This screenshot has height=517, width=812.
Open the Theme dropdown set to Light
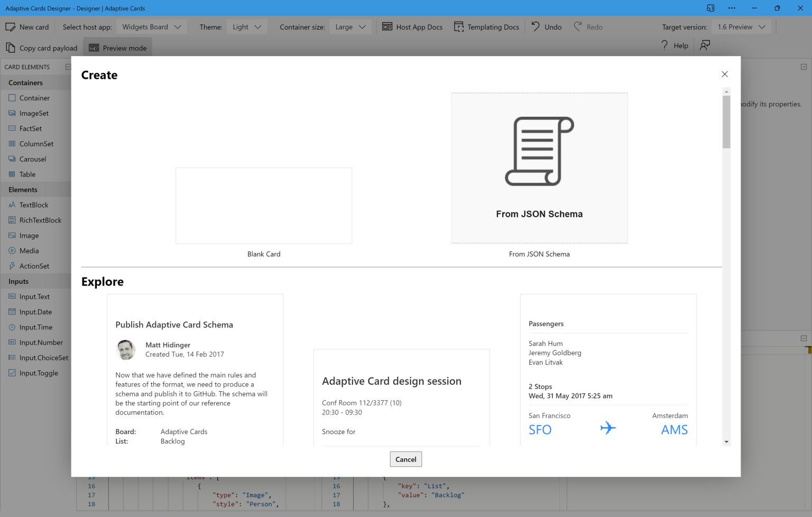246,26
